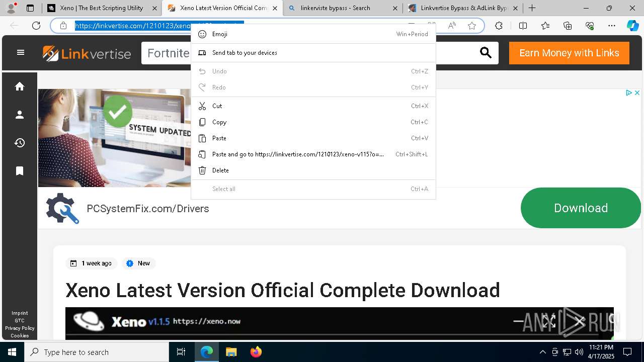Show hidden system tray icons
The height and width of the screenshot is (362, 644).
tap(542, 352)
